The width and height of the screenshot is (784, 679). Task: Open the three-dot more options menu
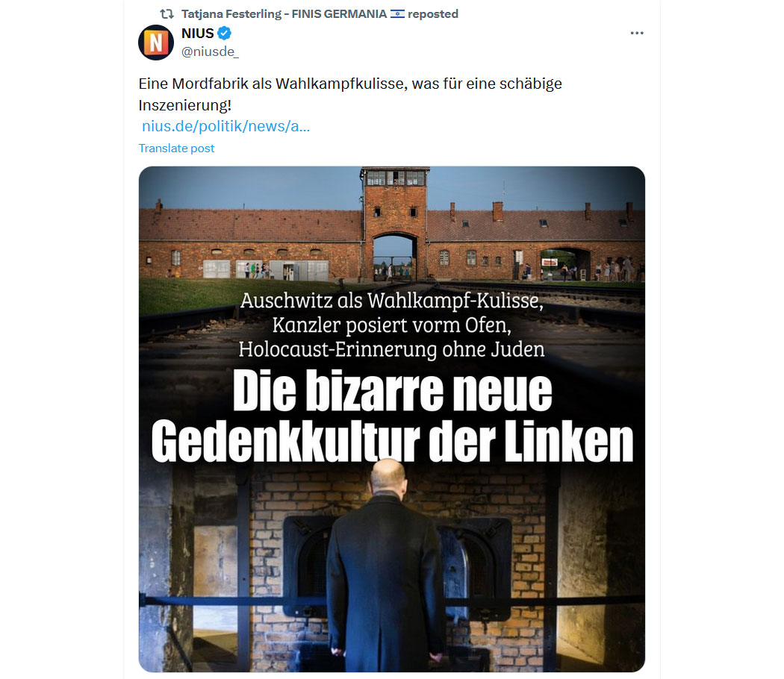[x=636, y=33]
